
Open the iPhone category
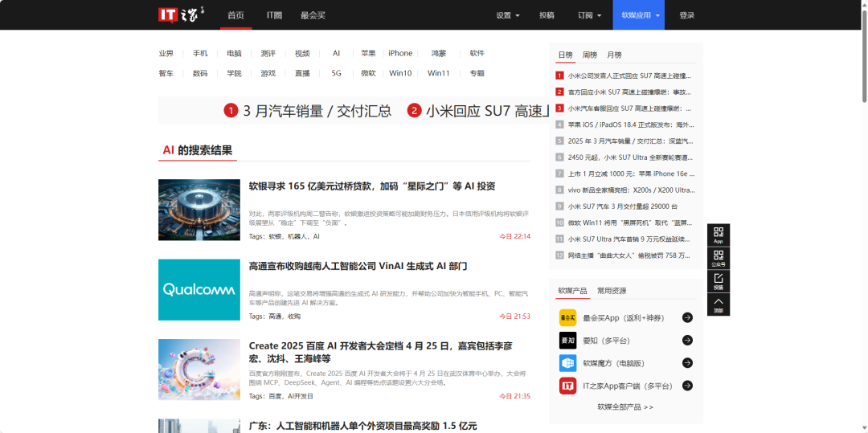[x=400, y=54]
